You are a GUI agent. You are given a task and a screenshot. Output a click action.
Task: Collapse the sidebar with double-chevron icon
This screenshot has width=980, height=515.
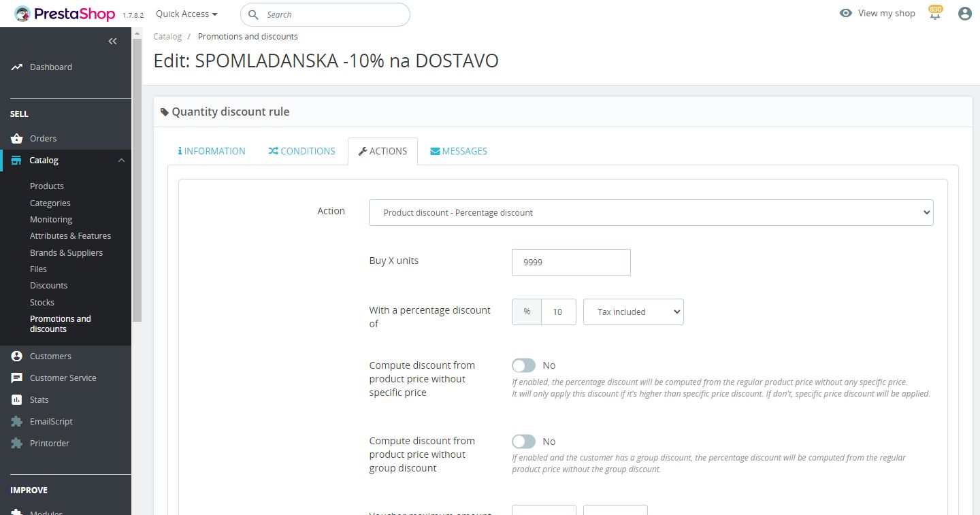pos(113,41)
